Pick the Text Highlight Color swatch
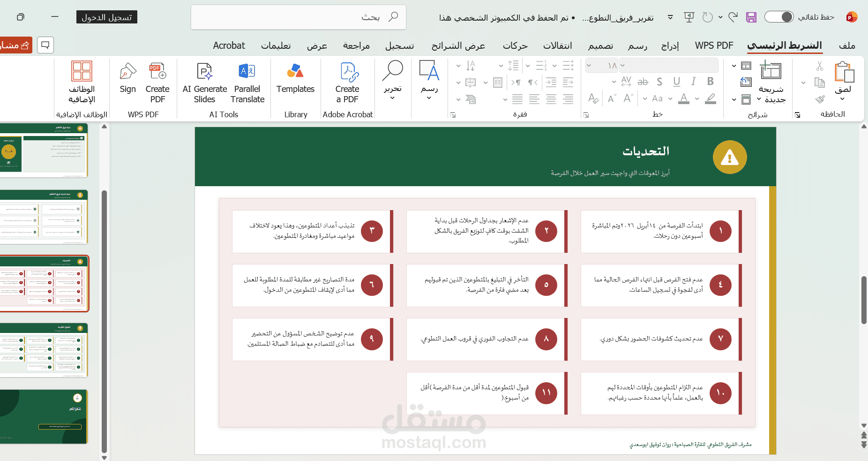 tap(711, 98)
